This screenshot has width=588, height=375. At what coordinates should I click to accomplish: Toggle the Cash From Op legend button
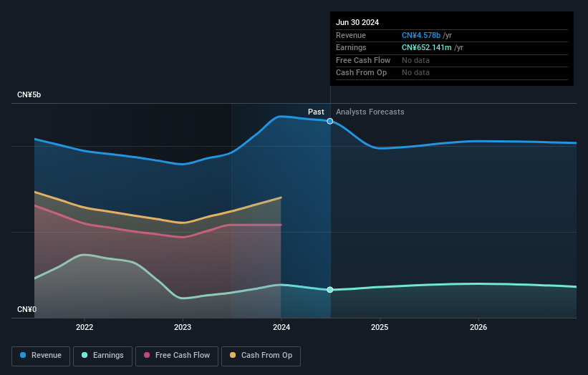click(261, 356)
